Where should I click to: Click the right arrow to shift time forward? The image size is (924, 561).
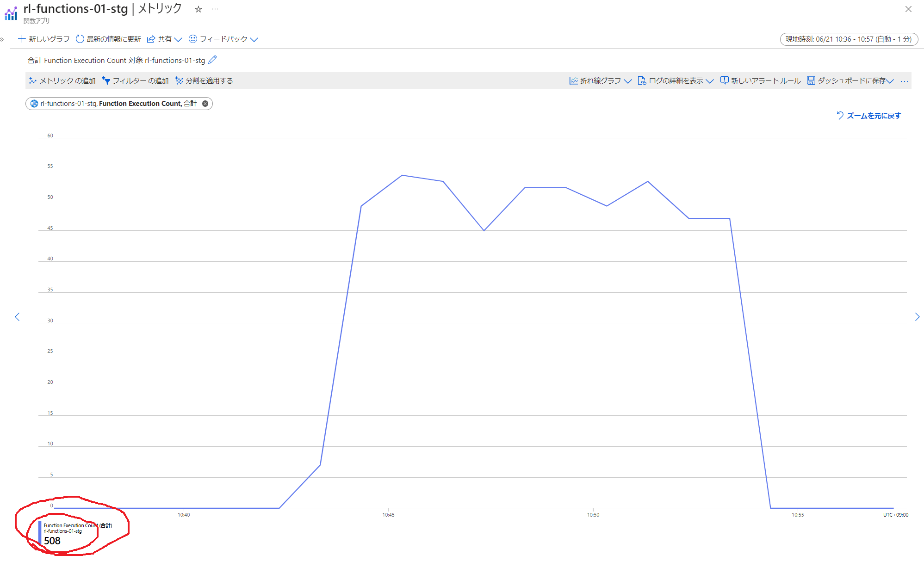coord(917,317)
